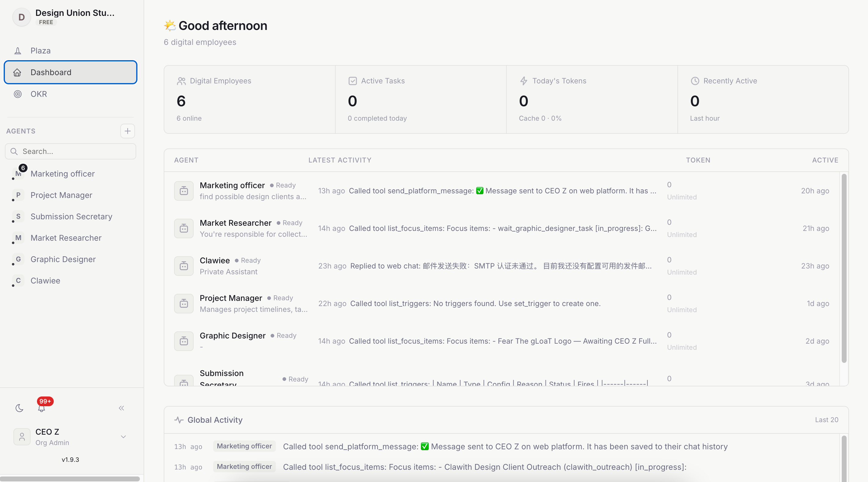This screenshot has width=868, height=482.
Task: Click Marketing officer robot icon in table
Action: pos(184,191)
